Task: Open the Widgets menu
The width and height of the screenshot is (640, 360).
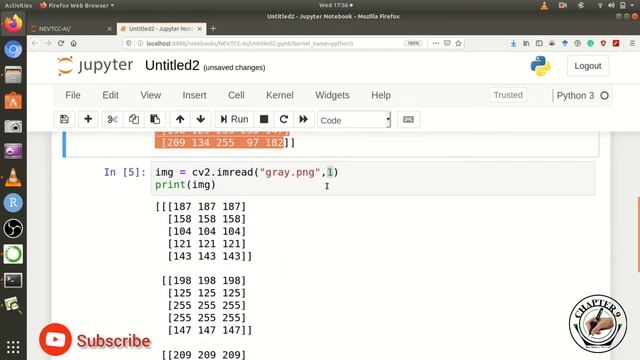Action: (332, 95)
